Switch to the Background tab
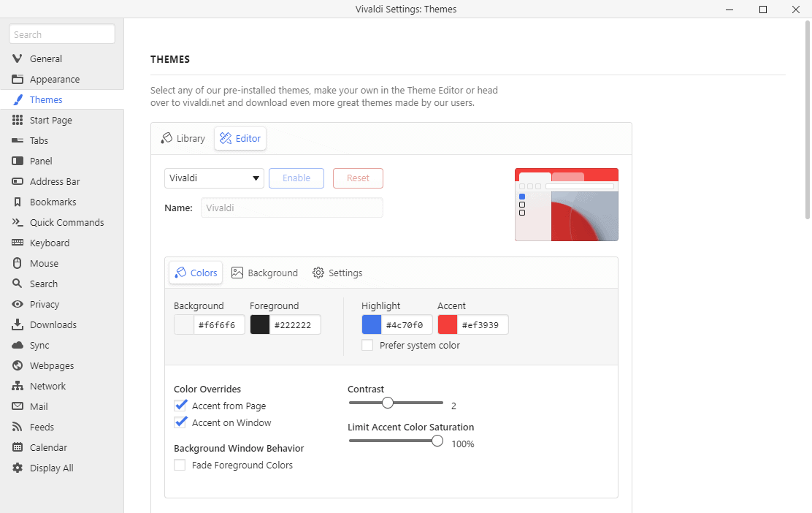Image resolution: width=812 pixels, height=513 pixels. (x=264, y=272)
